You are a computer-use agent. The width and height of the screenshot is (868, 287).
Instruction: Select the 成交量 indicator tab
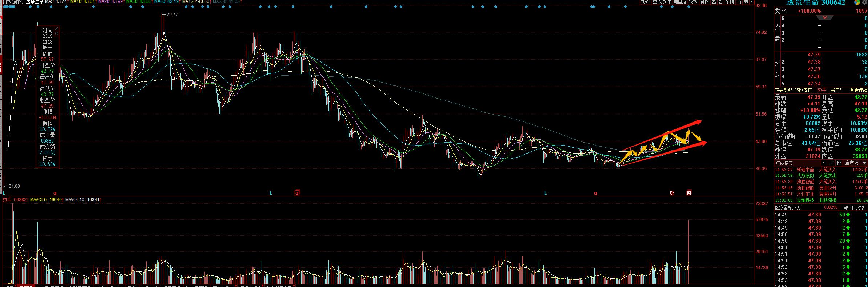pyautogui.click(x=25, y=286)
